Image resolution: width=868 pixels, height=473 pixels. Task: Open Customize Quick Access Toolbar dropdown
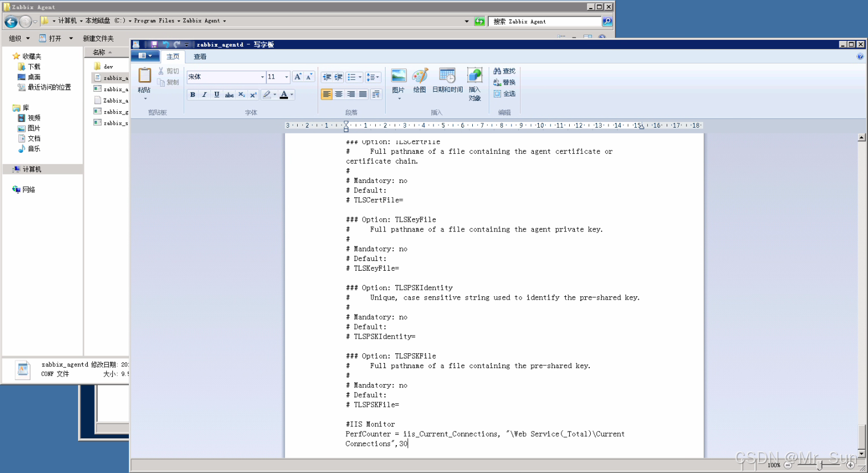point(186,44)
